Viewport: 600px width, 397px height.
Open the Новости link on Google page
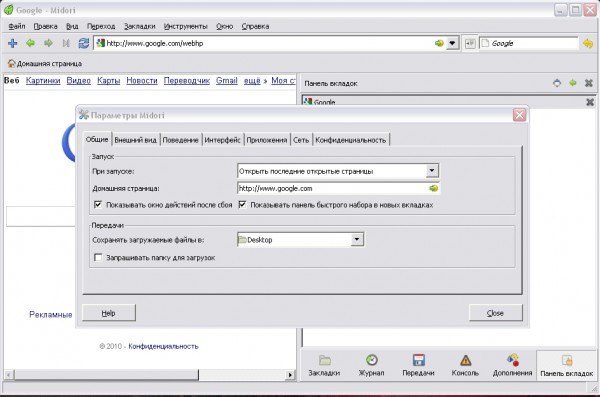click(142, 81)
